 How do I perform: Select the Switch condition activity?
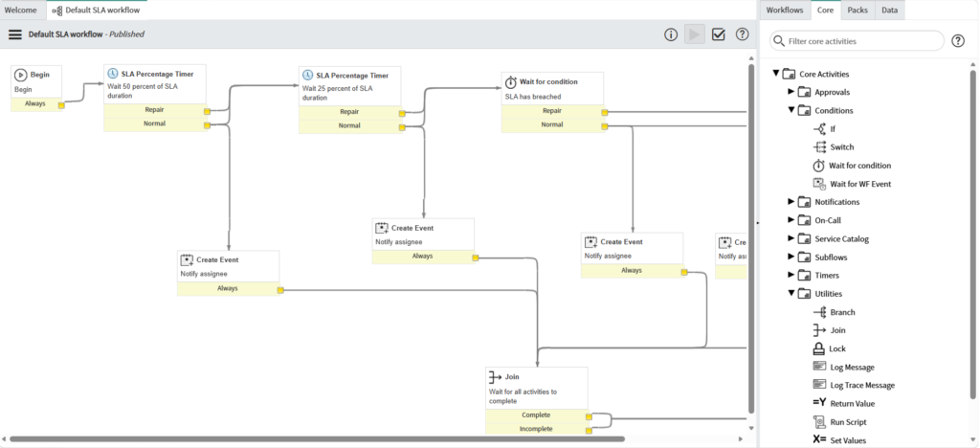[841, 147]
